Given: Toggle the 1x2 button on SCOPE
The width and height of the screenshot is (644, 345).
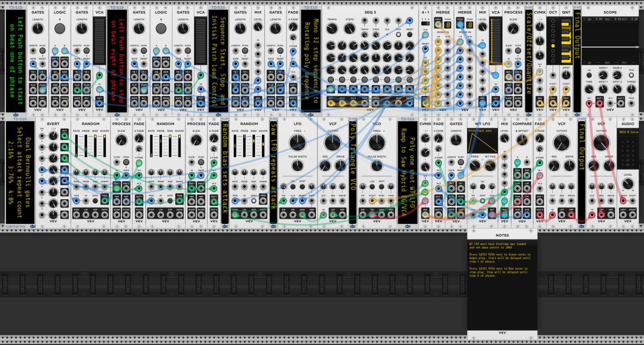Looking at the screenshot, I should (x=589, y=75).
